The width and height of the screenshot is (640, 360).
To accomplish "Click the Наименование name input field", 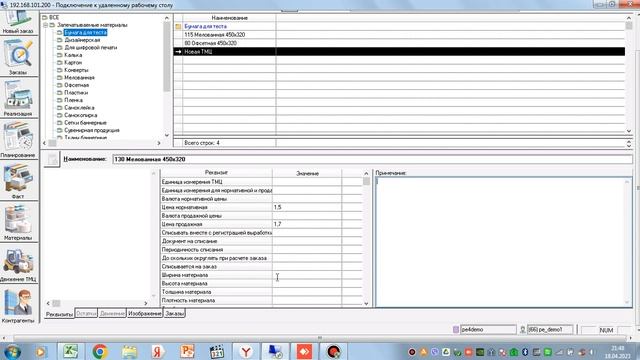I will (x=372, y=159).
